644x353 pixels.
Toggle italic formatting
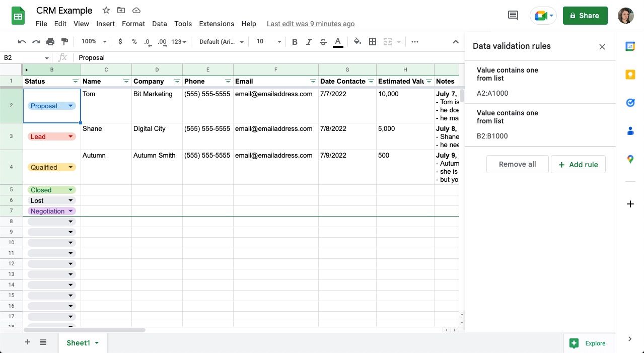pos(309,42)
